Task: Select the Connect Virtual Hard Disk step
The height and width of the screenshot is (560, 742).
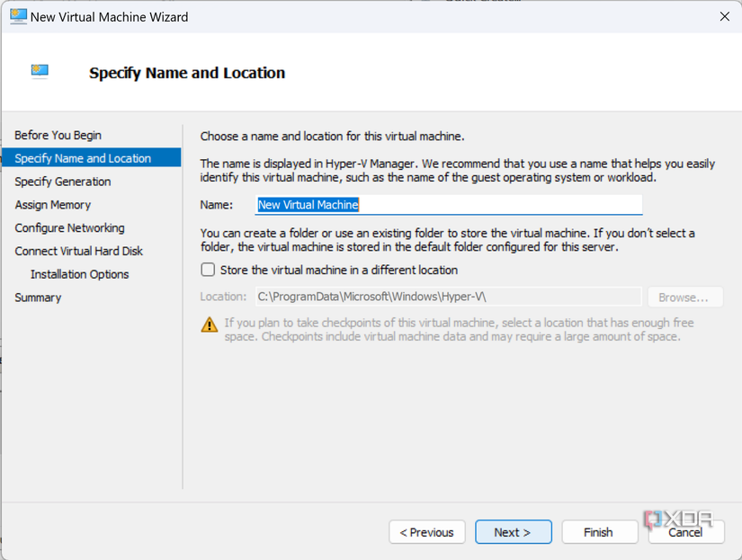Action: click(78, 251)
